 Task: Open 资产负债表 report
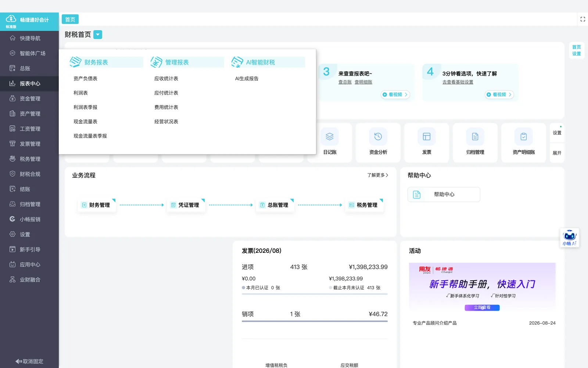(x=85, y=78)
